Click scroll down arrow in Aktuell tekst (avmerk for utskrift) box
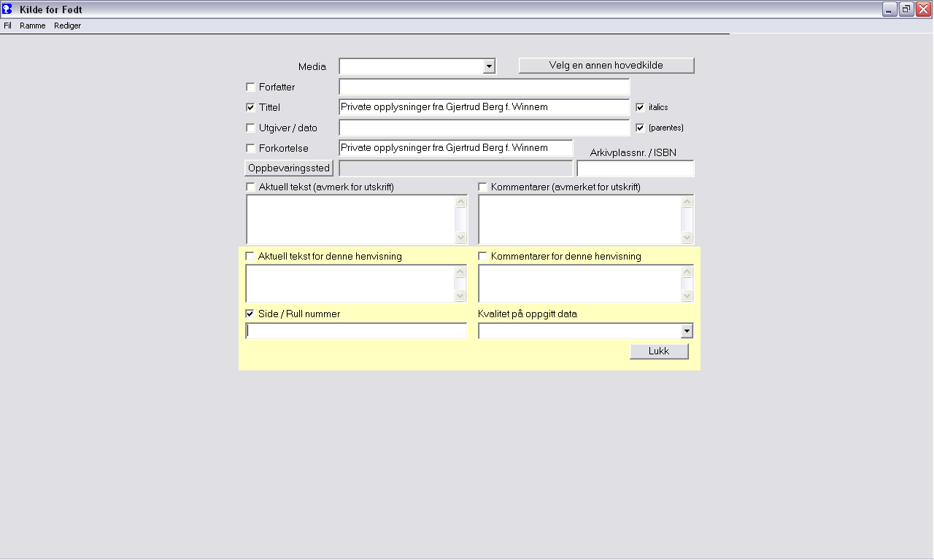Screen dimensions: 934x560 [x=460, y=237]
